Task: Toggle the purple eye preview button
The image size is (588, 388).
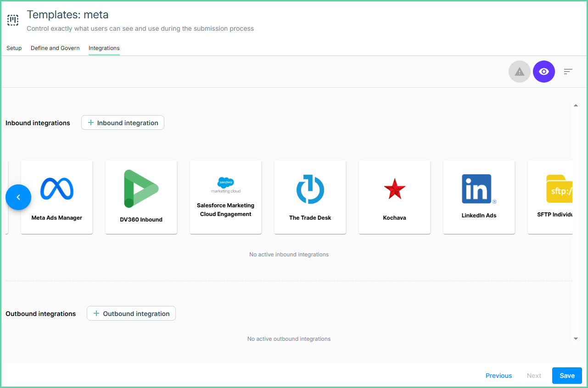Action: [x=544, y=72]
